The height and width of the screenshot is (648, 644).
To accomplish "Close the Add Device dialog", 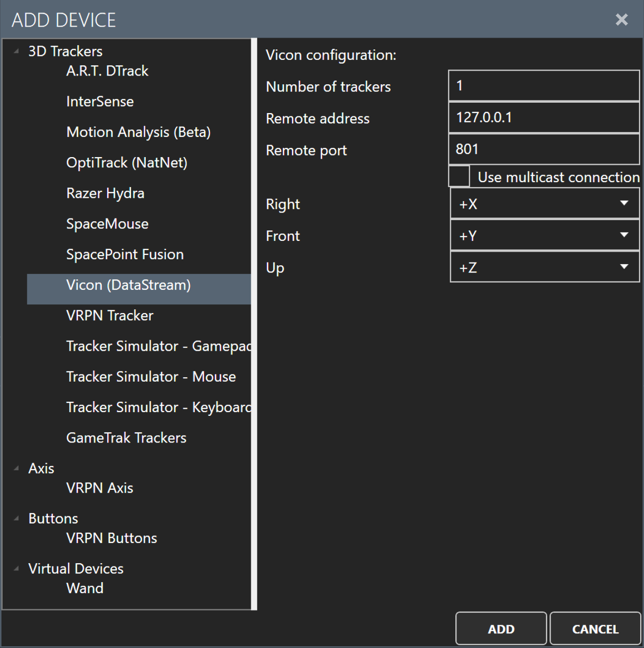I will pos(621,20).
